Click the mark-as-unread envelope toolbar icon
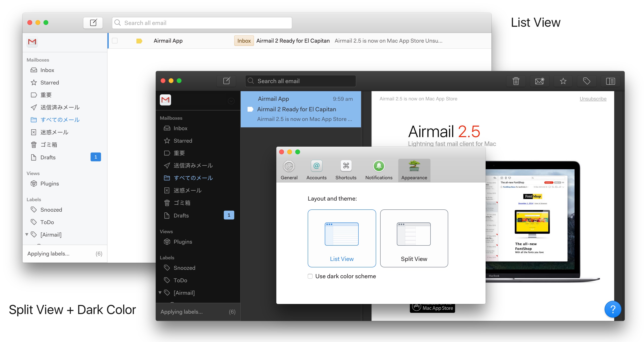The width and height of the screenshot is (644, 342). 539,81
